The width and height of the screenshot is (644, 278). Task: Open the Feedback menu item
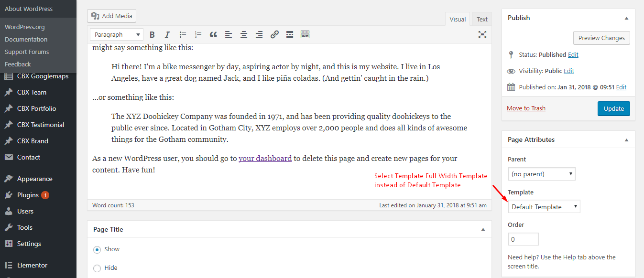pos(18,64)
